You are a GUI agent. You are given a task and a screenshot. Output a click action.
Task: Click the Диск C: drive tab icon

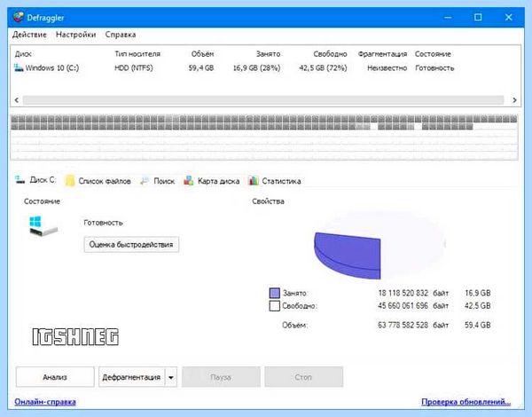point(20,180)
